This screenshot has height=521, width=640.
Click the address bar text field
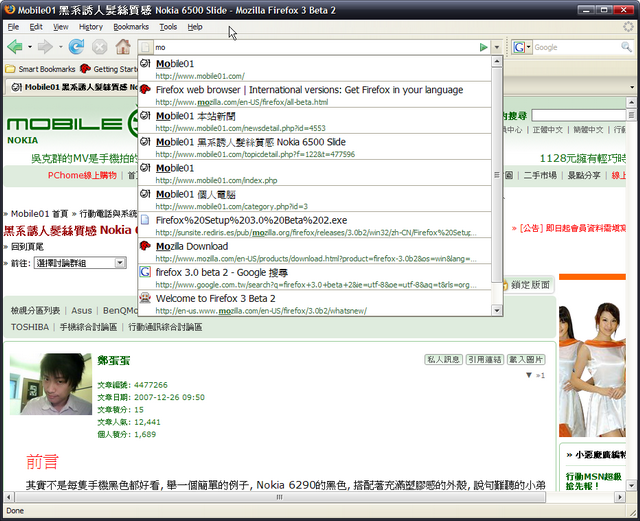coord(314,47)
